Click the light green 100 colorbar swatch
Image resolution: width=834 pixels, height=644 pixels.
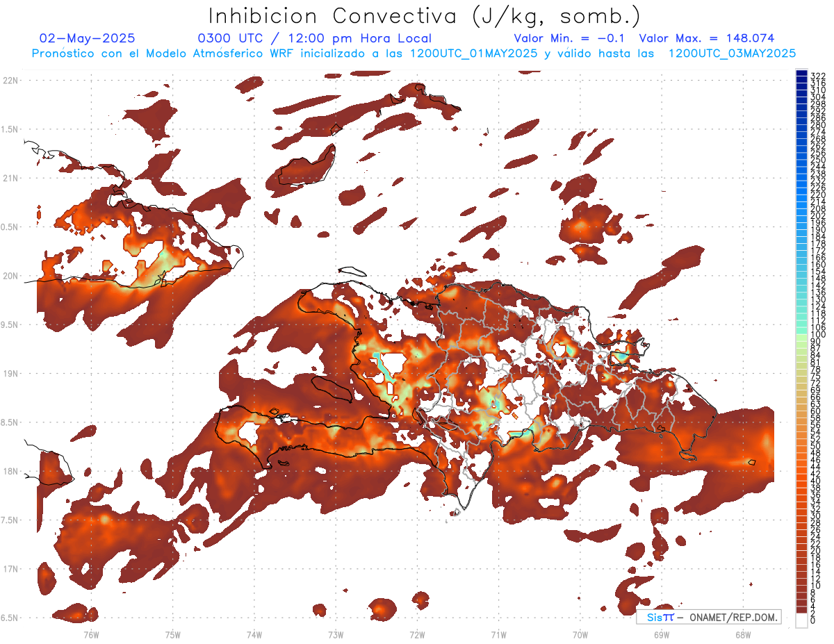click(x=801, y=336)
